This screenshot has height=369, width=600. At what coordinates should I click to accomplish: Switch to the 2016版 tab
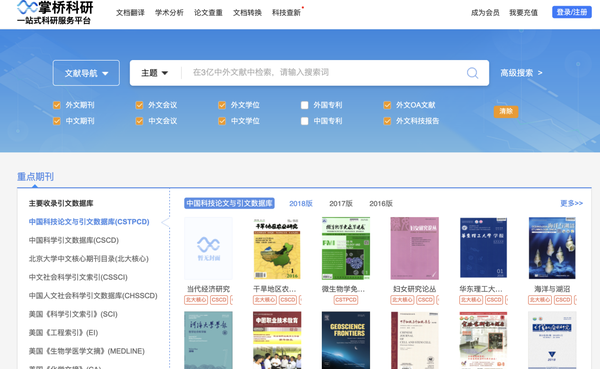(381, 203)
